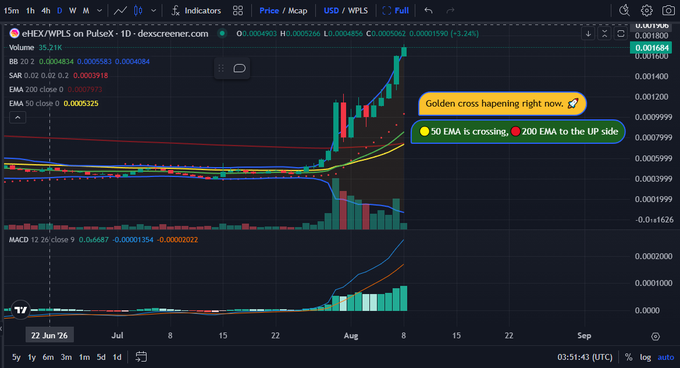Take a chart snapshot with camera icon
Image resolution: width=680 pixels, height=368 pixels.
pyautogui.click(x=668, y=10)
